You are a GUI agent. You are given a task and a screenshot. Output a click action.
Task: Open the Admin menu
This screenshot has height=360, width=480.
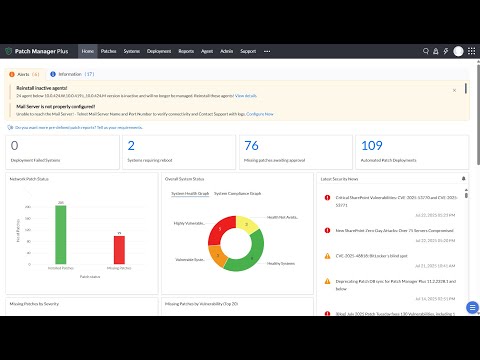point(227,51)
